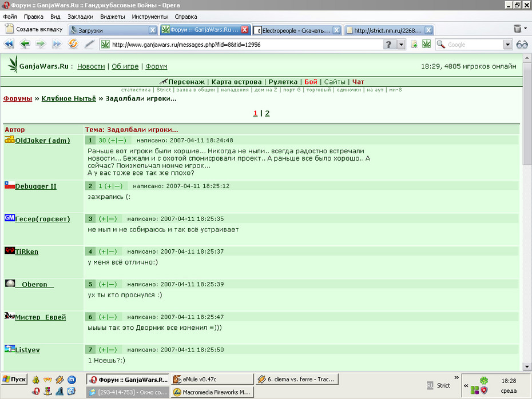This screenshot has height=399, width=532.
Task: Click the add bookmark page icon
Action: click(414, 44)
